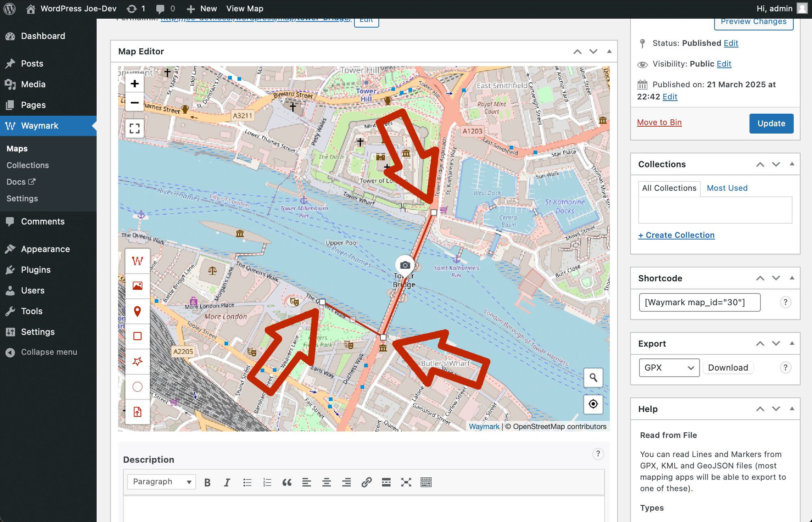Screen dimensions: 812x522
Task: Switch to the Most Used tab
Action: tap(727, 188)
